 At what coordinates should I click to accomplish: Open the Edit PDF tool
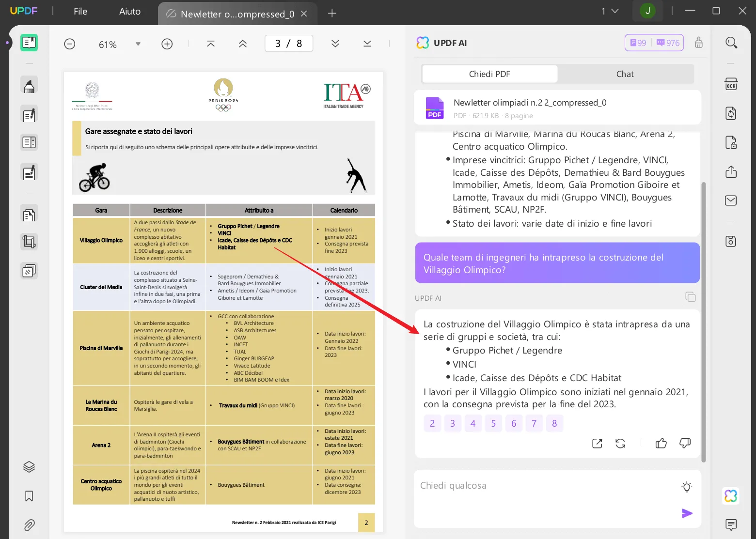[29, 115]
